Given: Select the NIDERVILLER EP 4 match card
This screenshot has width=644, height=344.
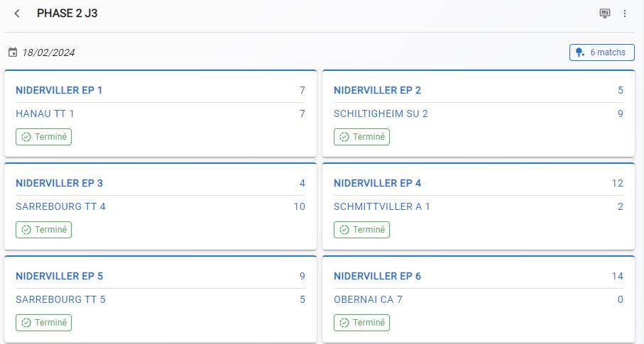Looking at the screenshot, I should click(479, 206).
